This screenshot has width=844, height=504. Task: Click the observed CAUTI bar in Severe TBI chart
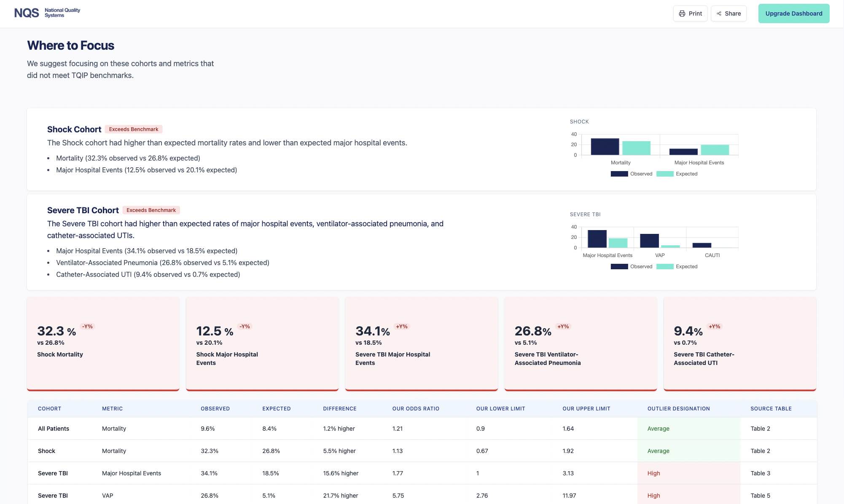tap(702, 245)
